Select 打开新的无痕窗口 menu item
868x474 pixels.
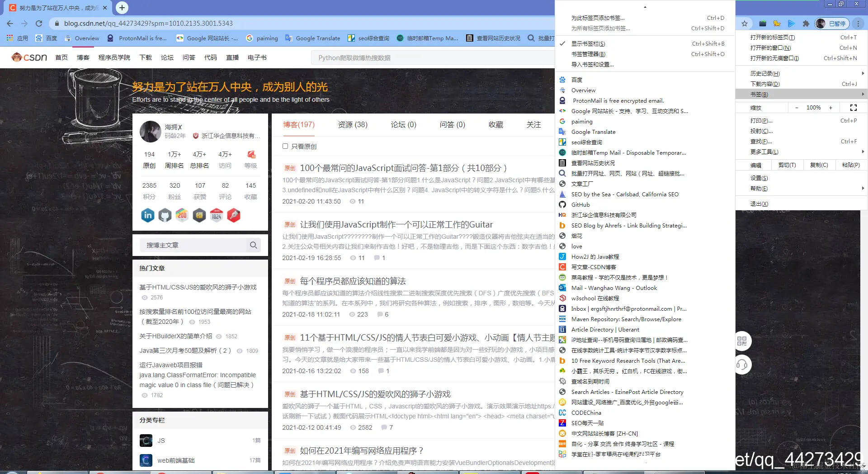[x=802, y=58]
